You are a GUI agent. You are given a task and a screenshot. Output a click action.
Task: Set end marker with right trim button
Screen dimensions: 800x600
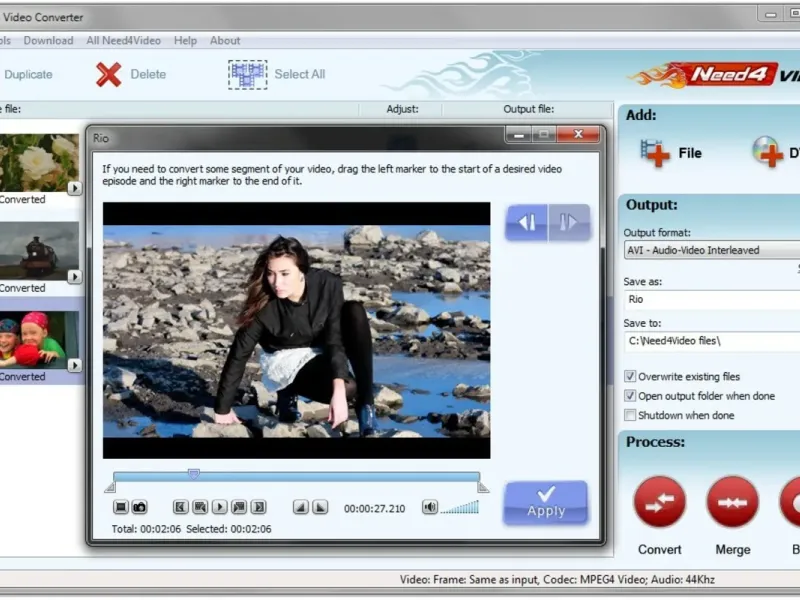click(569, 222)
